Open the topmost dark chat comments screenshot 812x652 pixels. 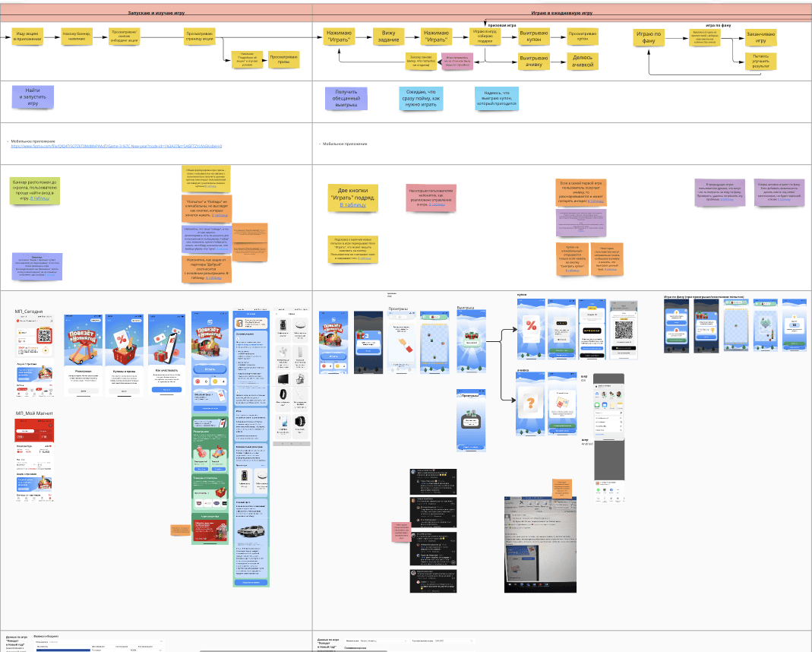coord(433,482)
